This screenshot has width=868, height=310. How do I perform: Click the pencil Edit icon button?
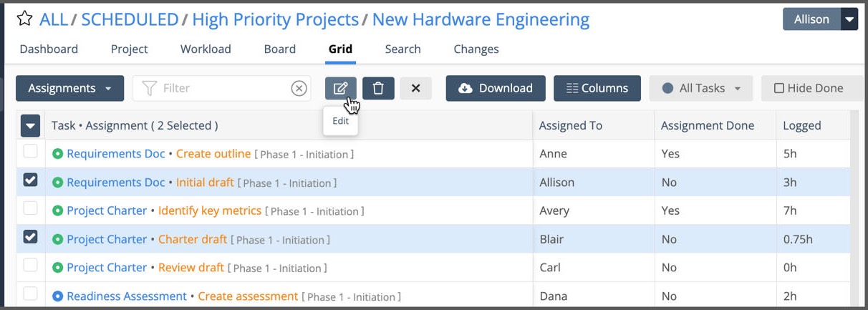pos(341,88)
